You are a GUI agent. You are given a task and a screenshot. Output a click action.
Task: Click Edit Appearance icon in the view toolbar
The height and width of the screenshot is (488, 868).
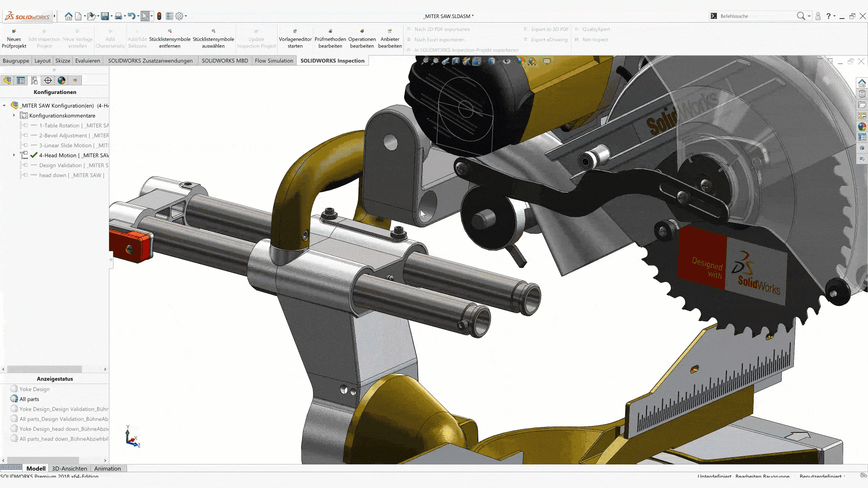(x=521, y=61)
